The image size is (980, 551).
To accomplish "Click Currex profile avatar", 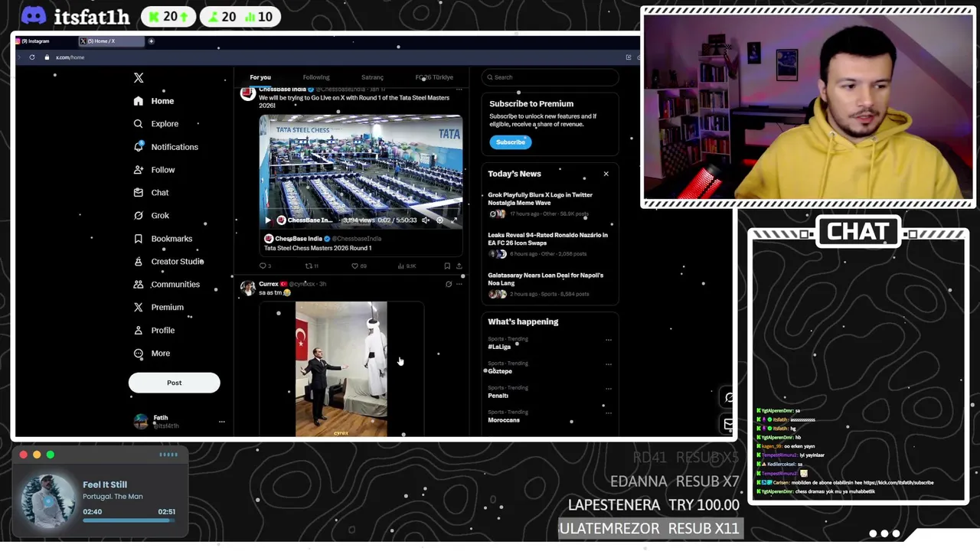I will pos(247,288).
